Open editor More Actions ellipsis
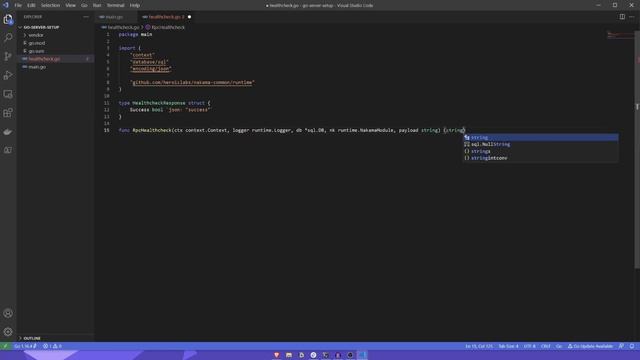Image resolution: width=640 pixels, height=360 pixels. click(631, 17)
